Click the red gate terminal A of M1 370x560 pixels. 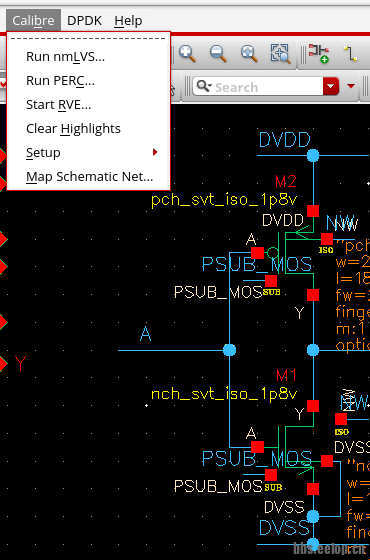click(258, 447)
